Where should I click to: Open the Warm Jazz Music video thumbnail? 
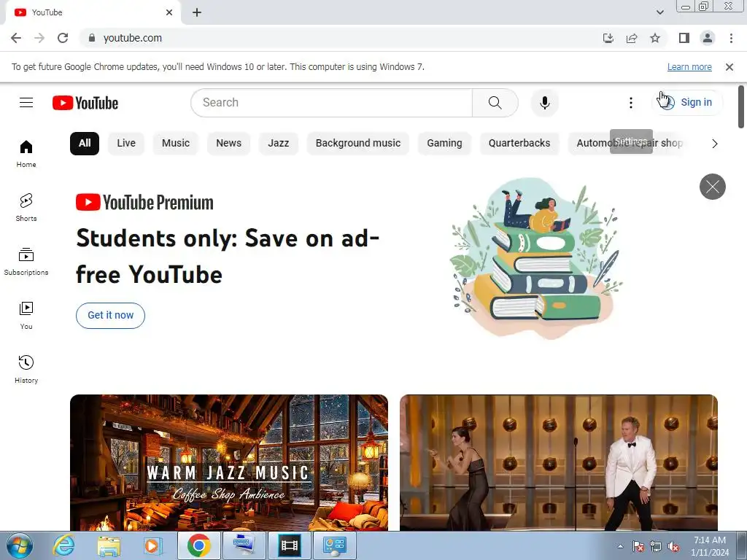229,462
